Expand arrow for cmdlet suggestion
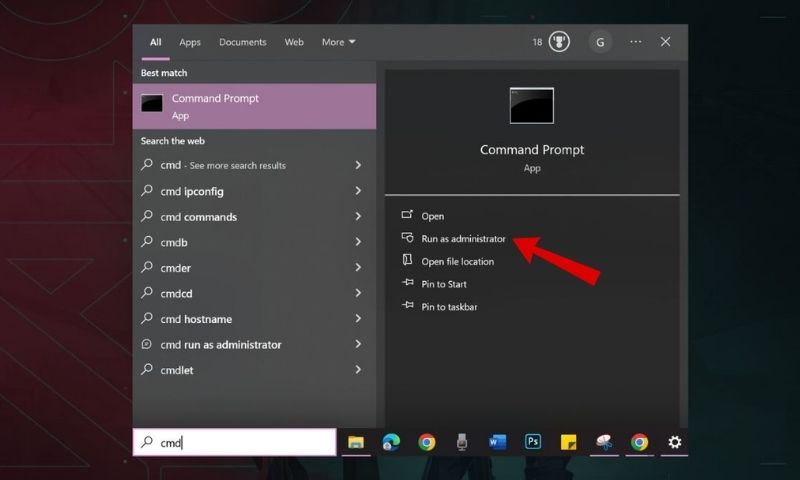 358,369
